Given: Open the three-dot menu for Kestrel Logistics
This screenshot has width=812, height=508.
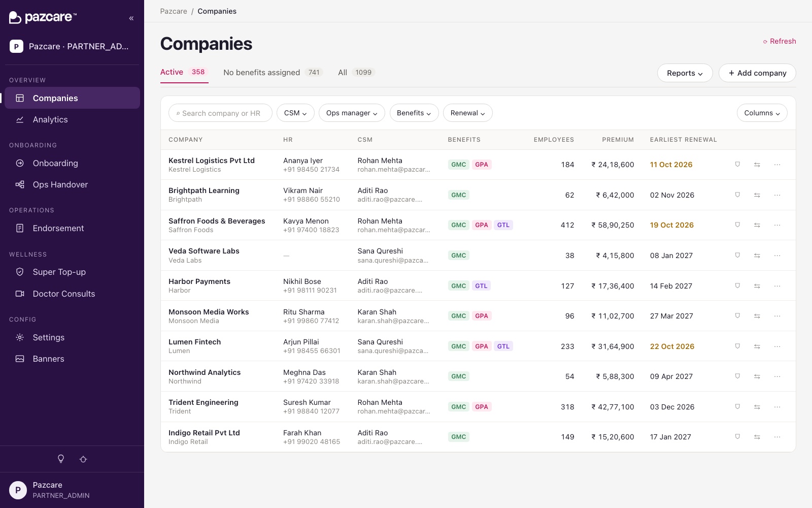Looking at the screenshot, I should pyautogui.click(x=777, y=165).
